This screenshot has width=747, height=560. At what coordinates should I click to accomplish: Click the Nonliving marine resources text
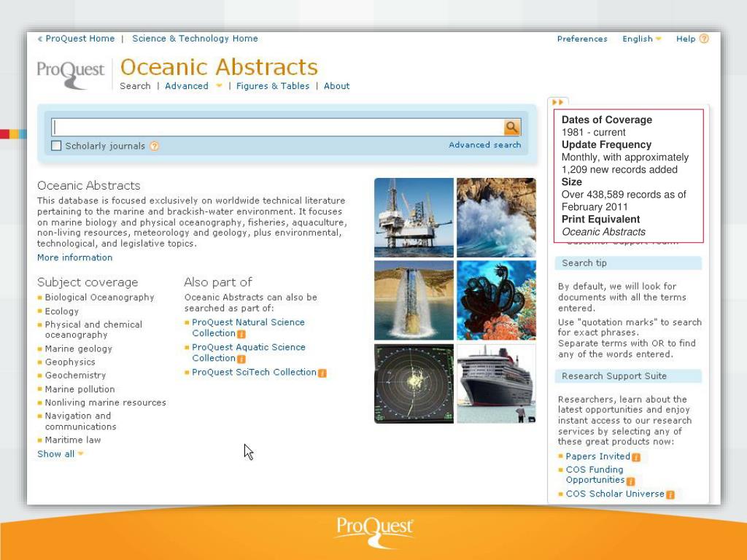[x=105, y=402]
